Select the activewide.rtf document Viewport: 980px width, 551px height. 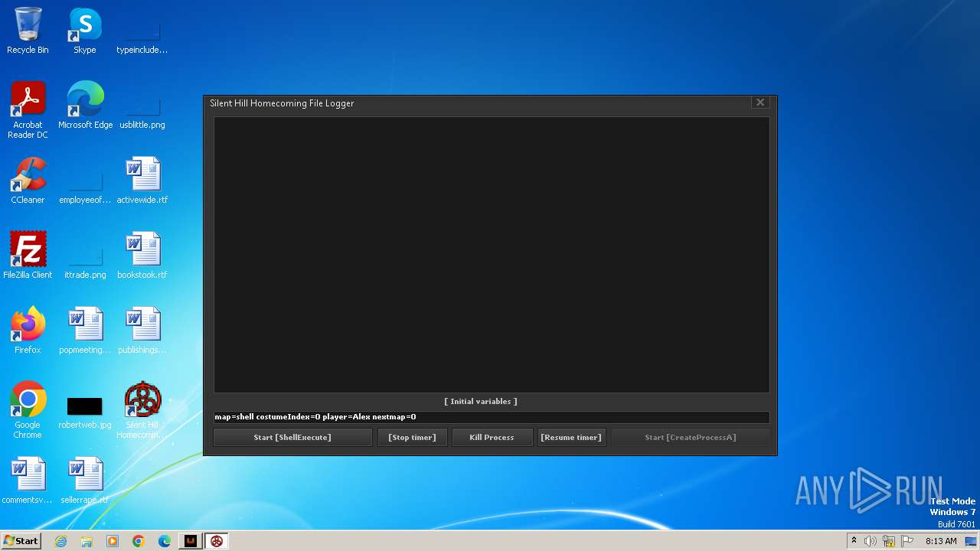[142, 181]
